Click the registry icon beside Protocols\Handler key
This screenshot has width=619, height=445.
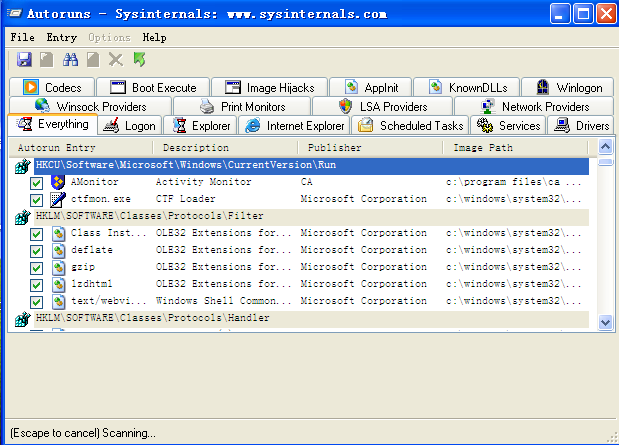click(x=23, y=319)
